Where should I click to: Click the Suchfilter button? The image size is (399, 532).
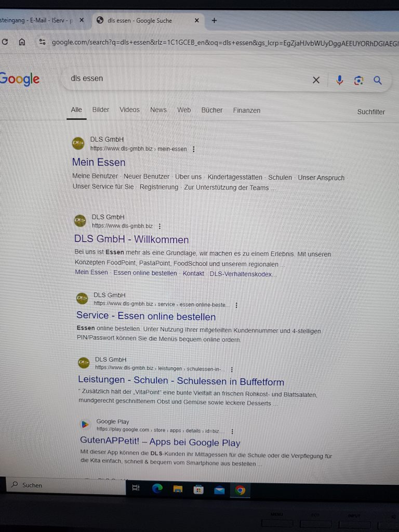pos(371,112)
